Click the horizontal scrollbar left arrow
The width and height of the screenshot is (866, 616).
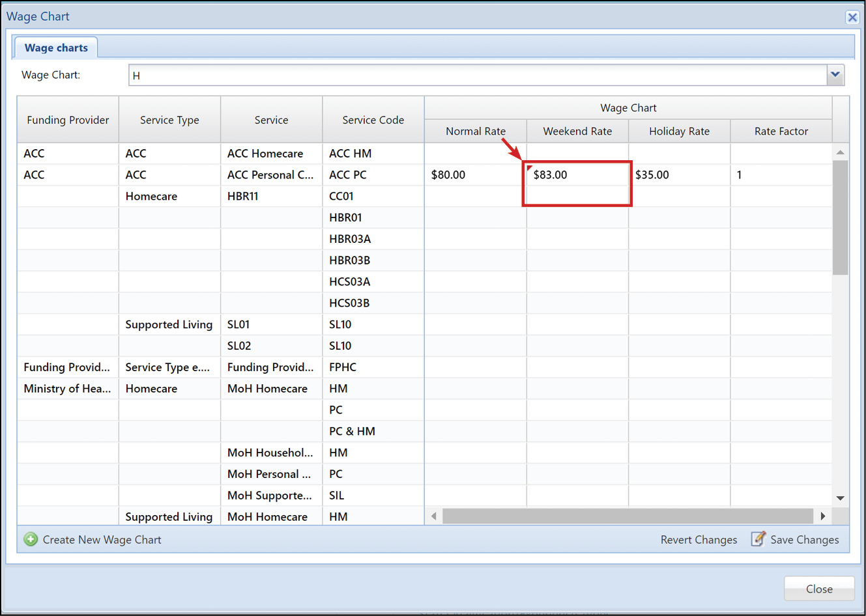click(x=433, y=516)
